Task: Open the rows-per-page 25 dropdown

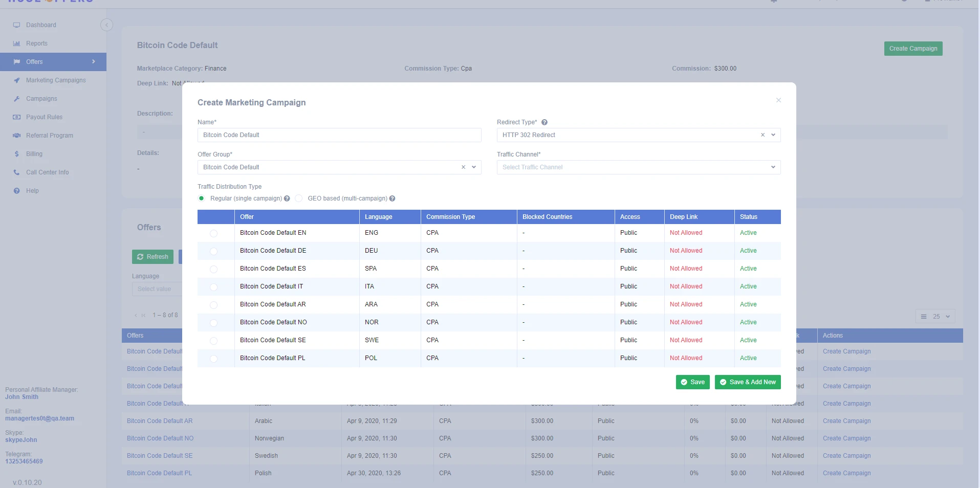Action: point(935,317)
